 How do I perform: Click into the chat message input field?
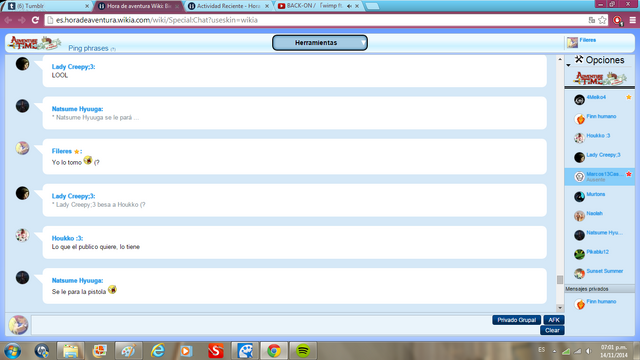coord(261,325)
